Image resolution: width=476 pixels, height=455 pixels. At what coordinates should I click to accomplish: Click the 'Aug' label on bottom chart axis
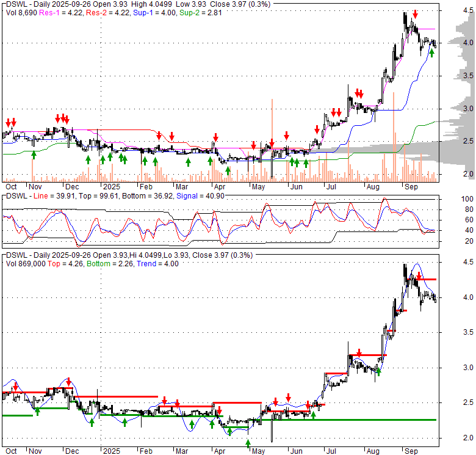[373, 451]
